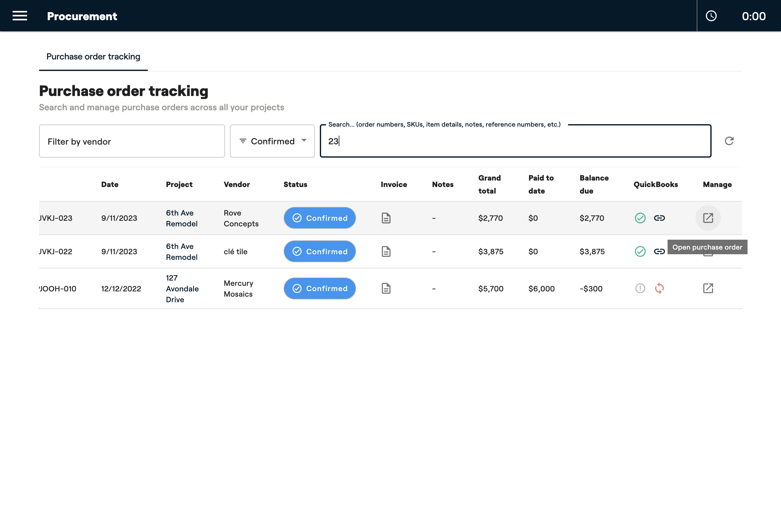Click the Date column header
781x532 pixels.
[110, 184]
